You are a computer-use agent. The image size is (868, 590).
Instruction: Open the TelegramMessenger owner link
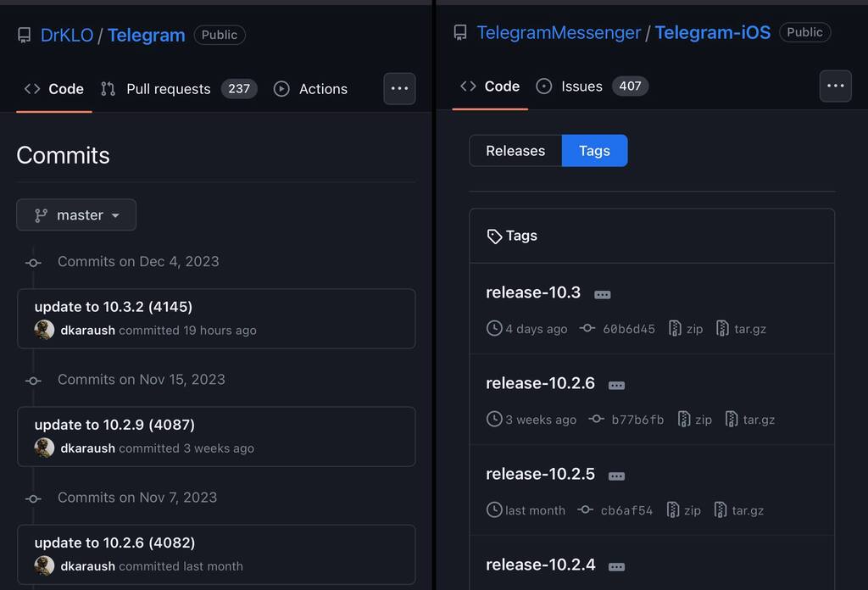pos(559,33)
